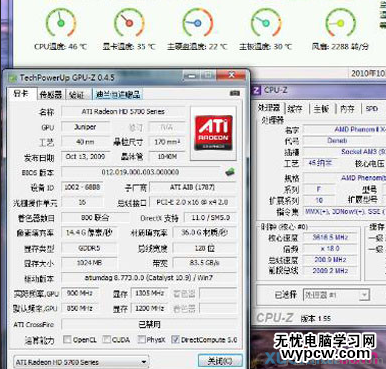The image size is (386, 369).
Task: Click the CPU-Z code name Deneb
Action: pos(337,141)
